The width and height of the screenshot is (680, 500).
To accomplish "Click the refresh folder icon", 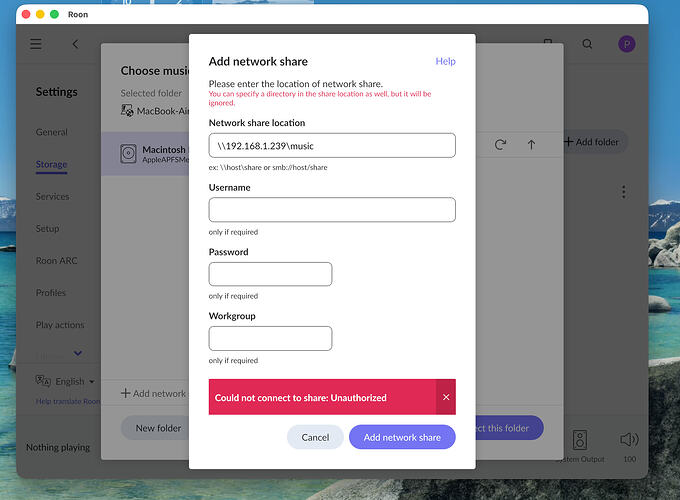I will pos(500,144).
